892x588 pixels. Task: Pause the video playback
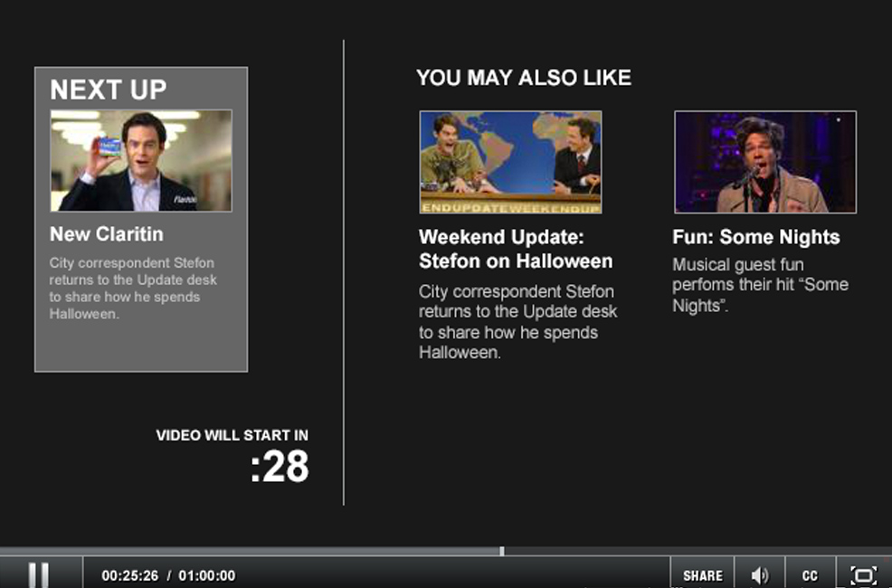pos(39,575)
